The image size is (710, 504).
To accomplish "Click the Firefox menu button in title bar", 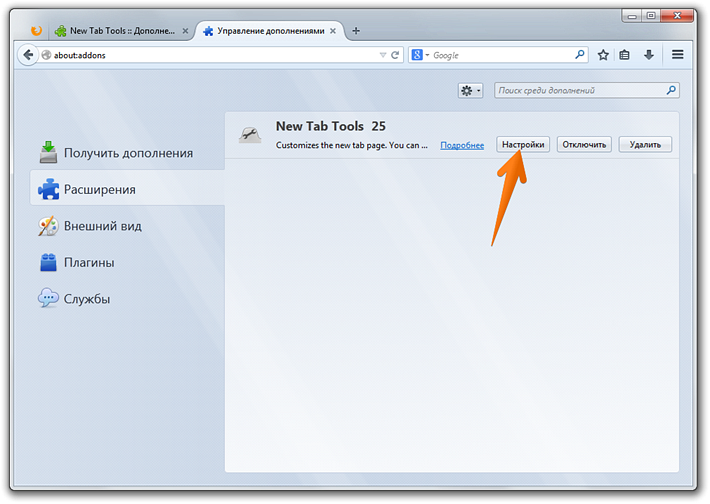I will point(36,30).
